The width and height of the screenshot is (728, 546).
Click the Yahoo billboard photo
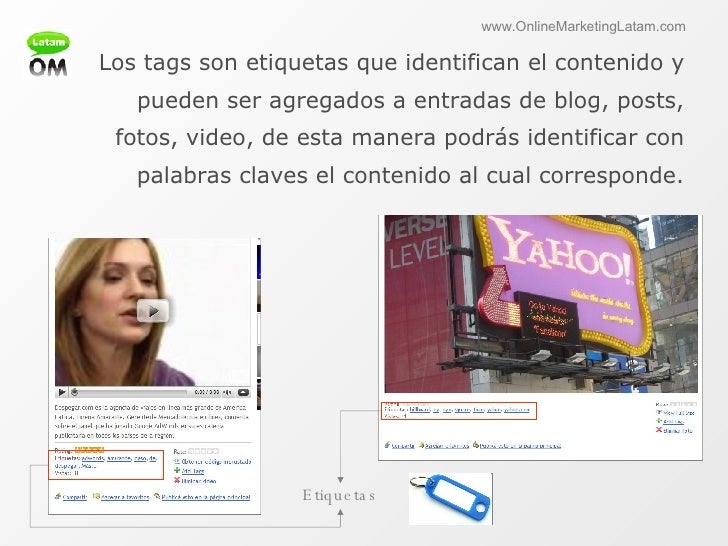[541, 304]
